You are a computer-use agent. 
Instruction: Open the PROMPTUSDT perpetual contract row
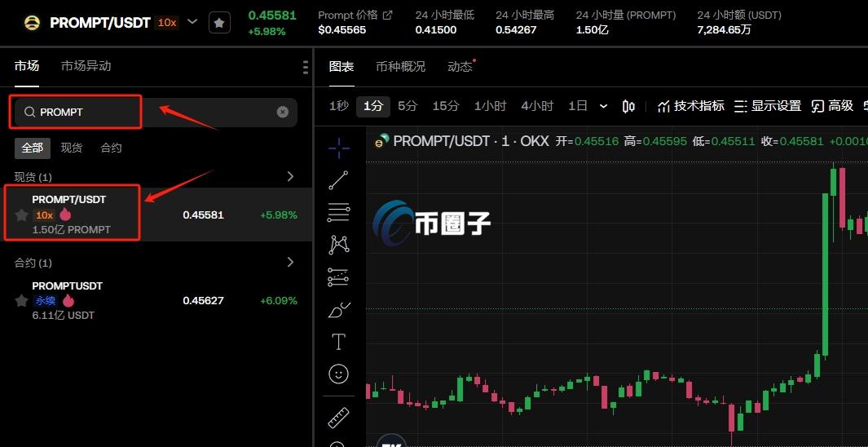click(x=156, y=300)
